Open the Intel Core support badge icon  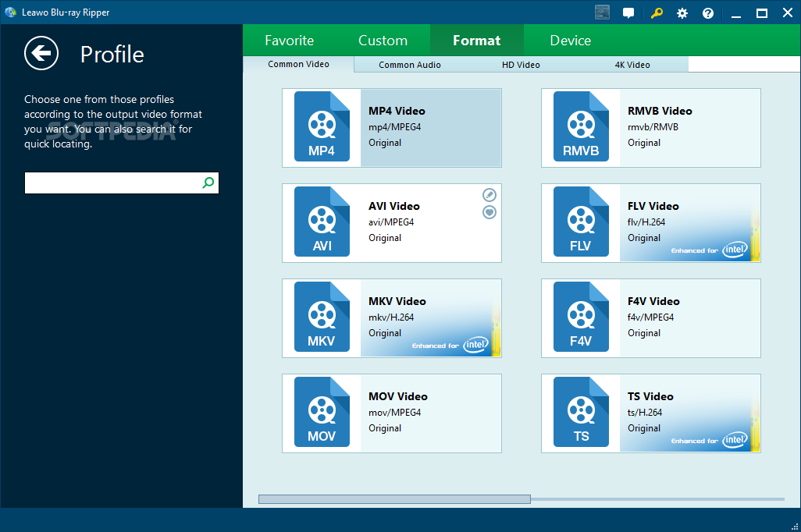tap(602, 12)
